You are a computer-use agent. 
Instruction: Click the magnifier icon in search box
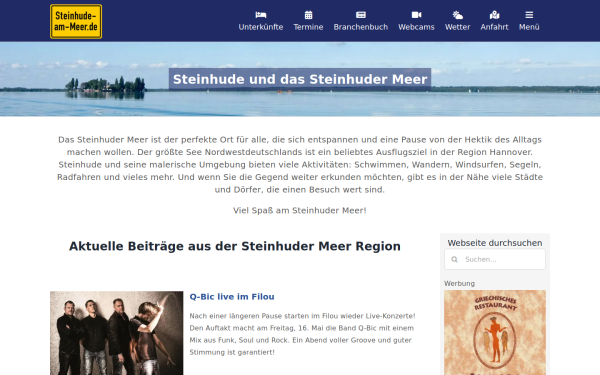click(x=454, y=259)
